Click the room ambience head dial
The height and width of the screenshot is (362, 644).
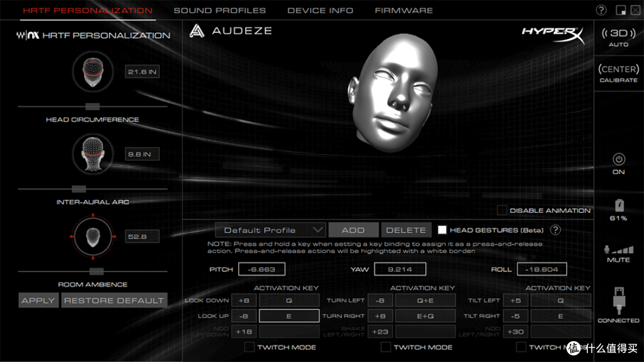pyautogui.click(x=93, y=237)
